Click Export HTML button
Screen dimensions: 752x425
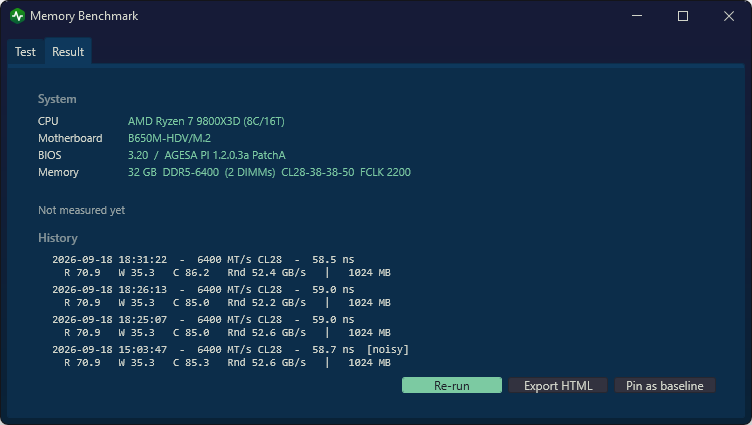pyautogui.click(x=558, y=385)
